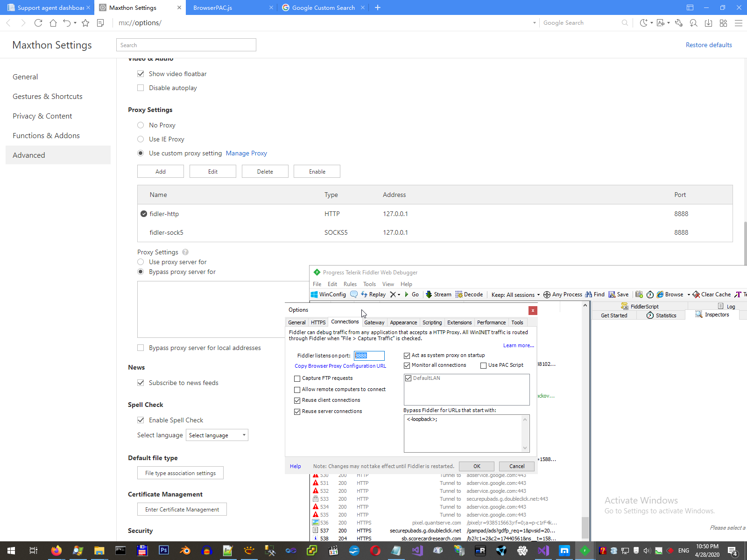Click Replay in Fiddler toolbar
This screenshot has height=560, width=747.
tap(373, 294)
